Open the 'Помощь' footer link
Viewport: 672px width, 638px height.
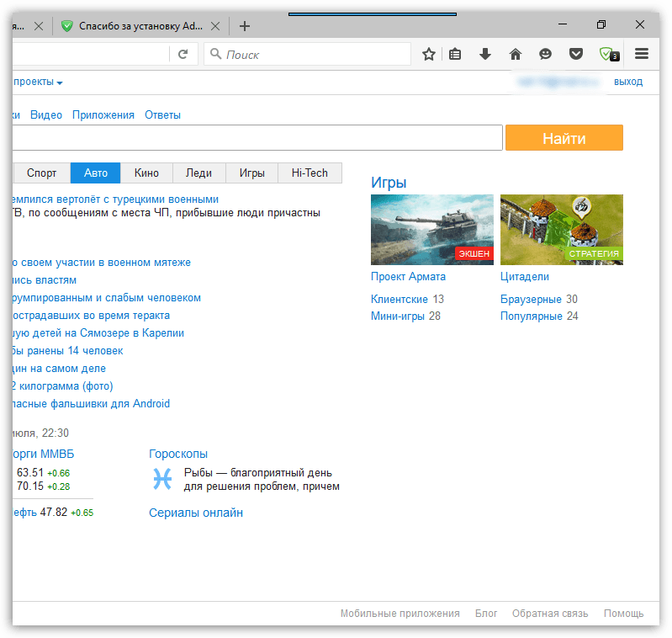tap(623, 613)
